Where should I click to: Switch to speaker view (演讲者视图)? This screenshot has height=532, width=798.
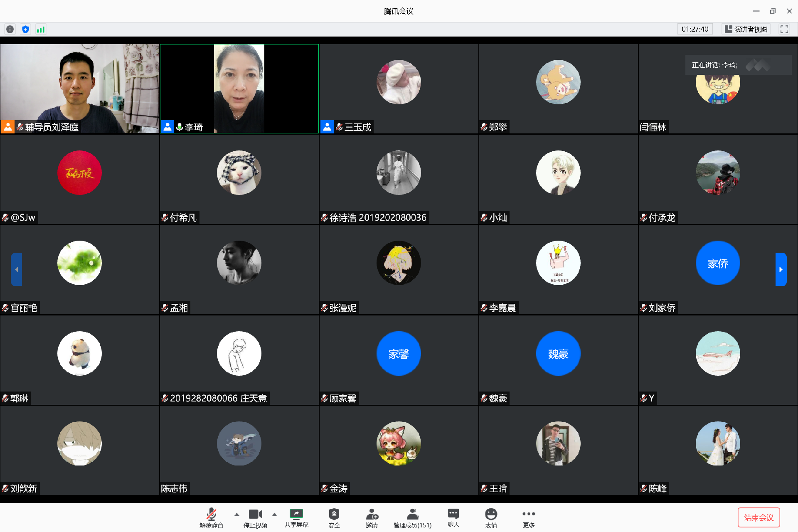(x=746, y=29)
